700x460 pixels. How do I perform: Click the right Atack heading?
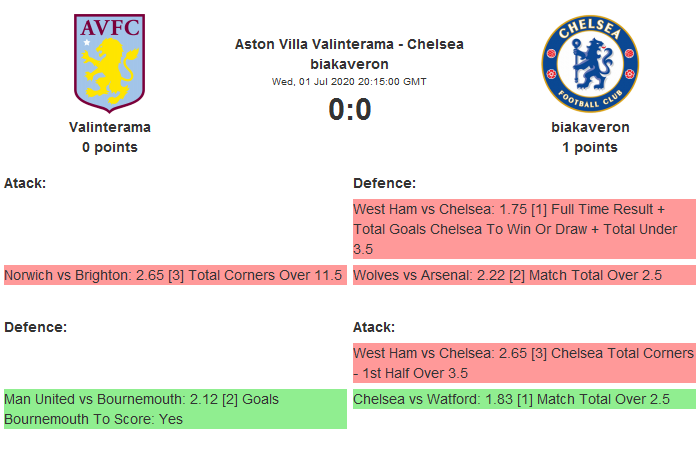click(374, 327)
